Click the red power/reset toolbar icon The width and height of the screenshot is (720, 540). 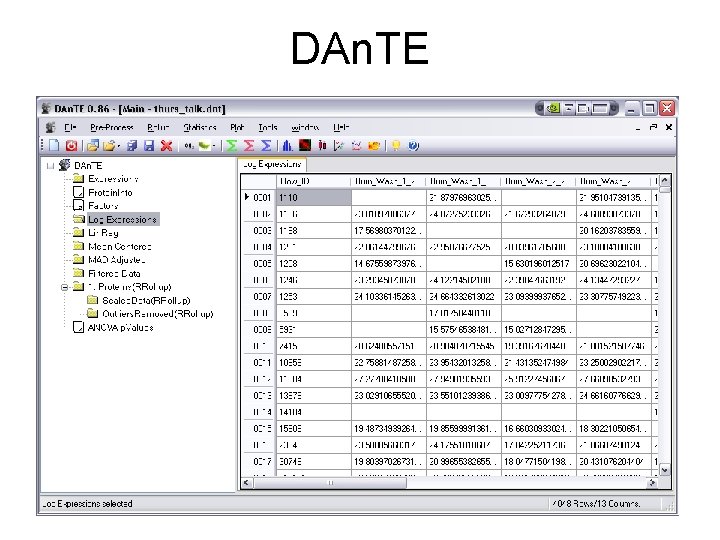point(71,146)
